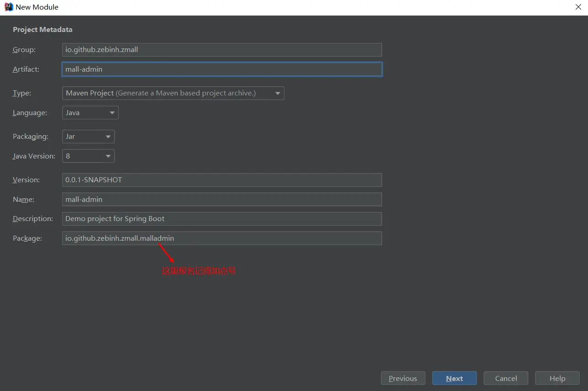The image size is (588, 391).
Task: Open the Packaging dropdown showing Jar
Action: 88,137
